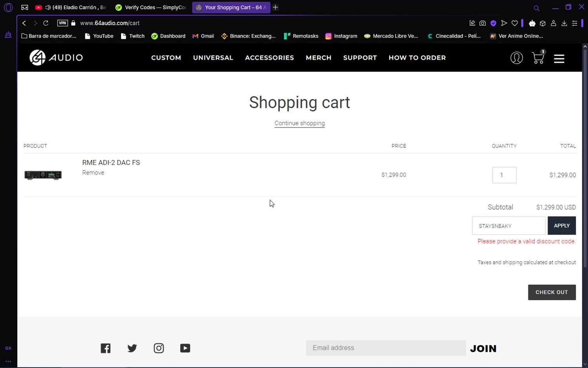Click the edit page pencil icon
588x368 pixels.
472,23
